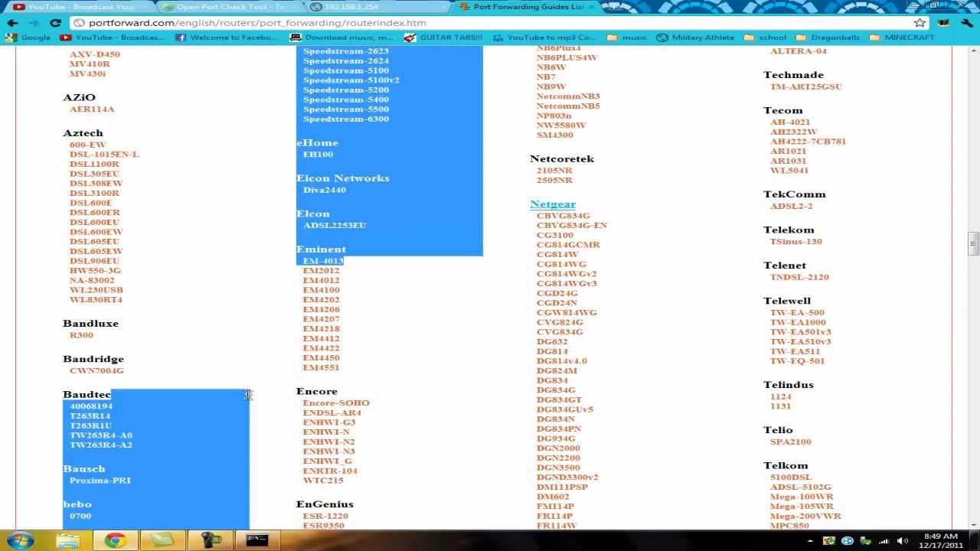
Task: Open the Speedstream-5100 router link
Action: 346,70
